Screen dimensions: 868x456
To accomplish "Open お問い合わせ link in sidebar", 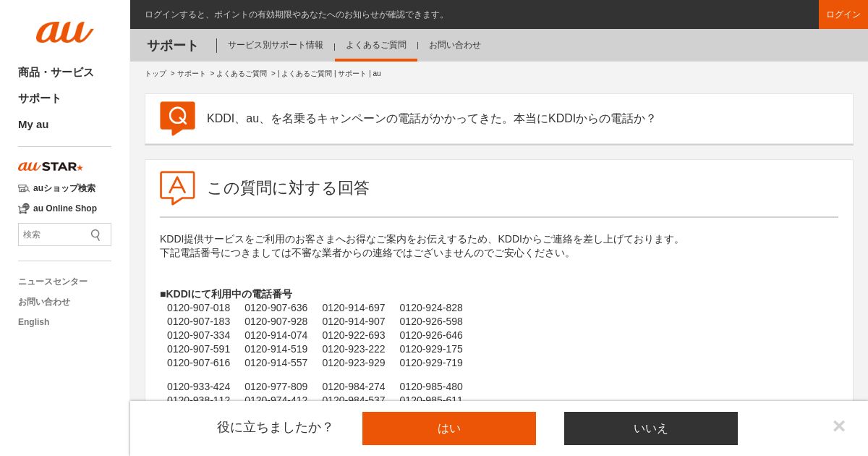I will click(x=44, y=302).
